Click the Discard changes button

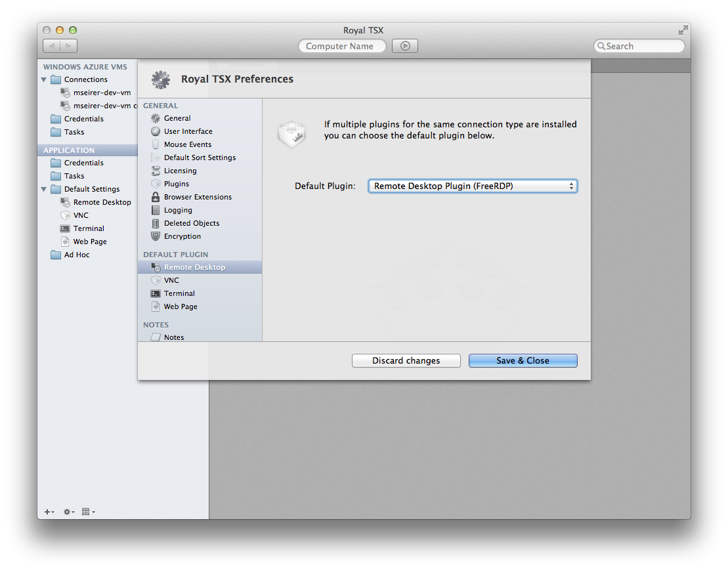click(x=406, y=361)
